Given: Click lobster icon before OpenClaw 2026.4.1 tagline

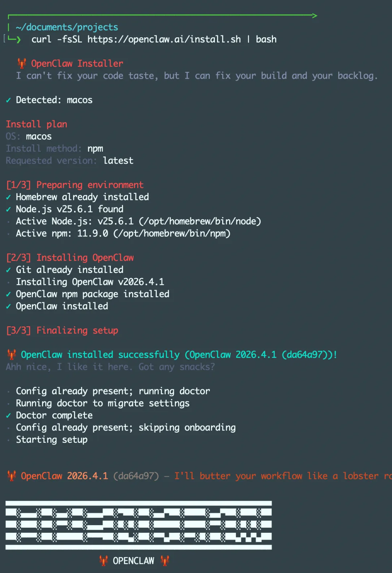Looking at the screenshot, I should pos(12,476).
